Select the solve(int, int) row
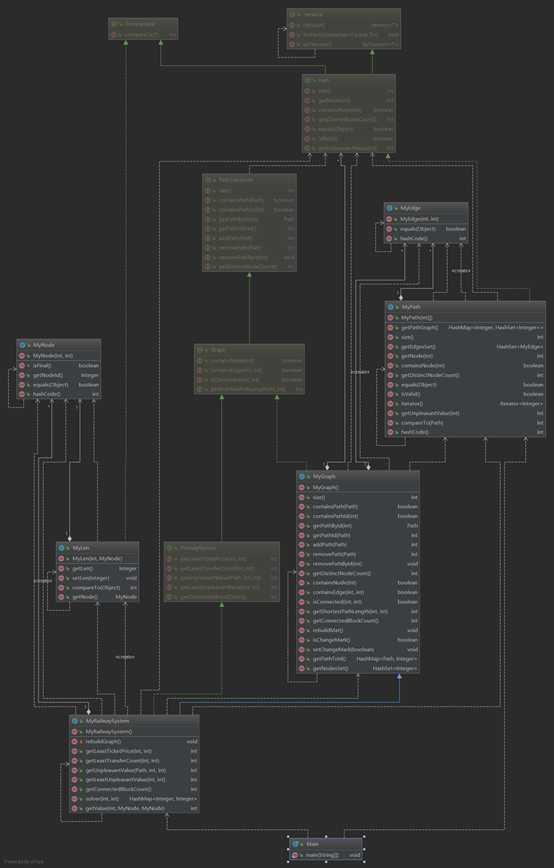The image size is (554, 868). pyautogui.click(x=134, y=799)
